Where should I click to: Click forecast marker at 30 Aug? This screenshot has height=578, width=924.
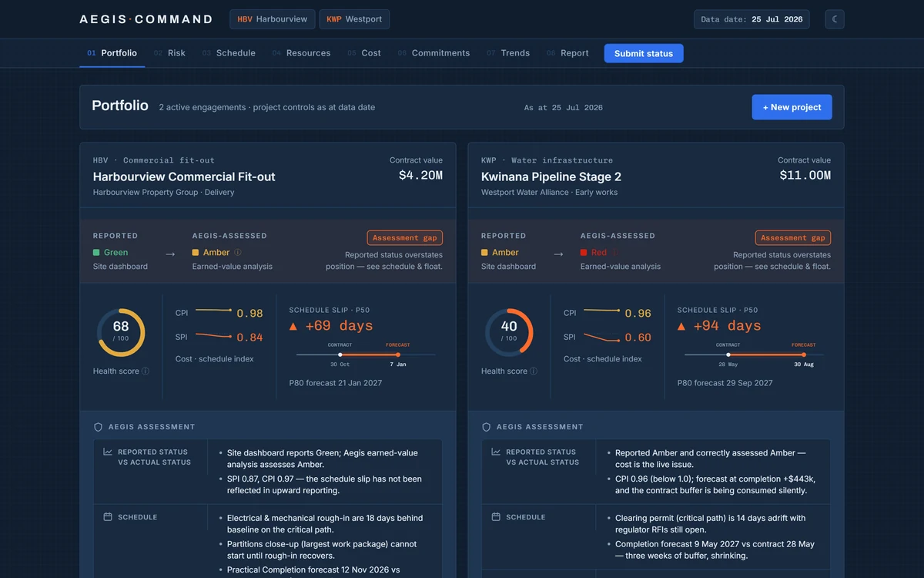pyautogui.click(x=804, y=355)
